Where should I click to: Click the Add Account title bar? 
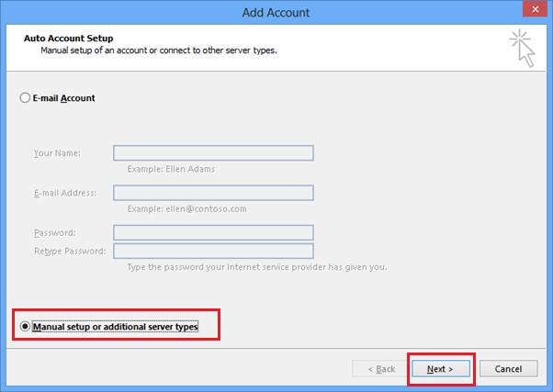276,12
